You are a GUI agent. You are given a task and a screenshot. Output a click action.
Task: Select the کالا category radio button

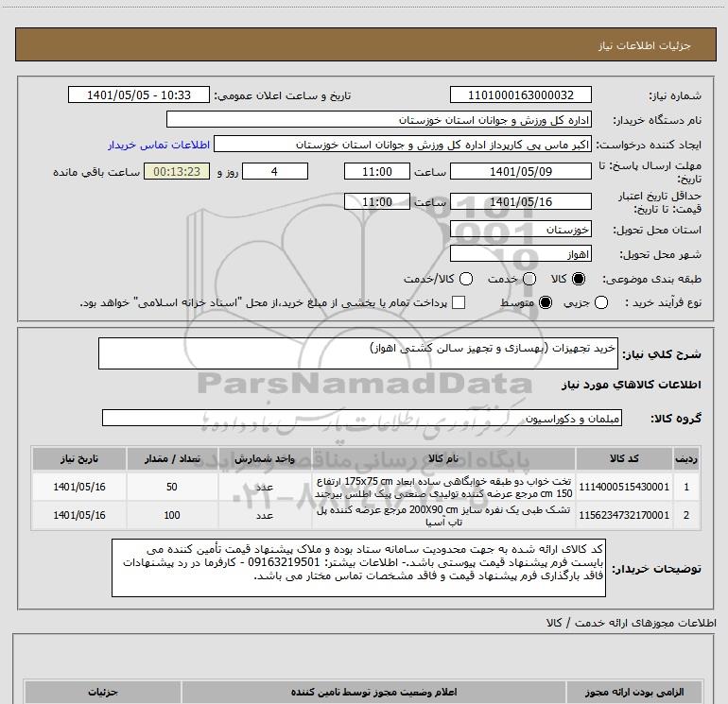click(x=579, y=279)
